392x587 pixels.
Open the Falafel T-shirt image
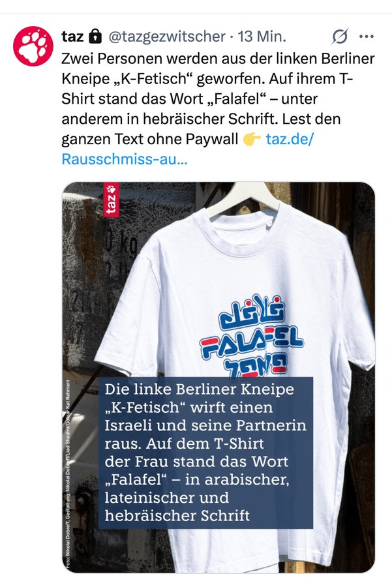point(219,378)
